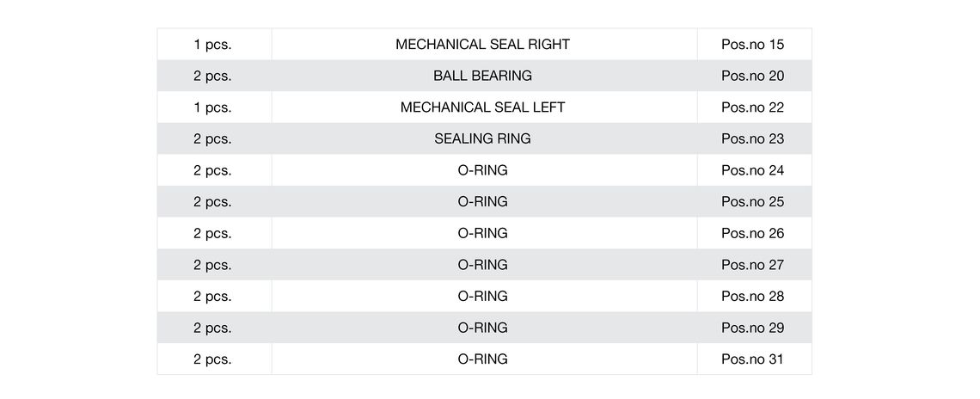Select the "SEALING RING" cell
This screenshot has width=980, height=399.
click(x=482, y=138)
